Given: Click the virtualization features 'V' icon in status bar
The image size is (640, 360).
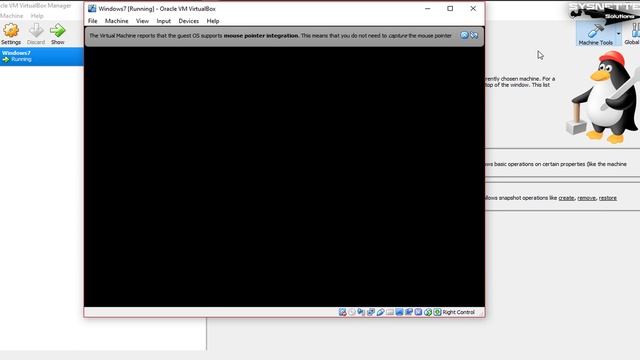Looking at the screenshot, I should 418,312.
